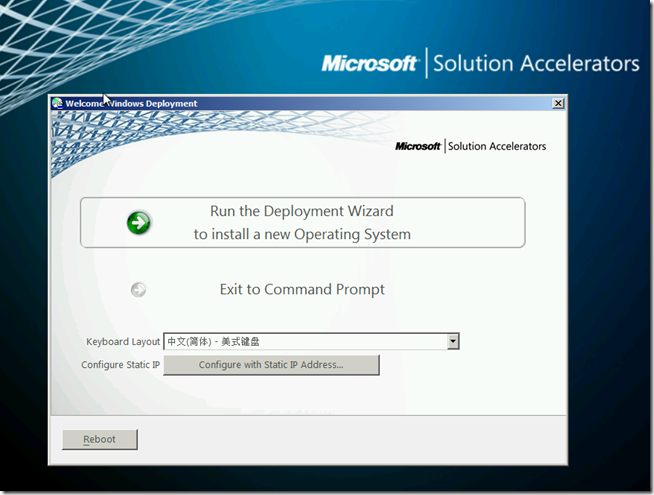Screen dimensions: 654x495
Task: Click the Configure Static IP label
Action: click(121, 365)
